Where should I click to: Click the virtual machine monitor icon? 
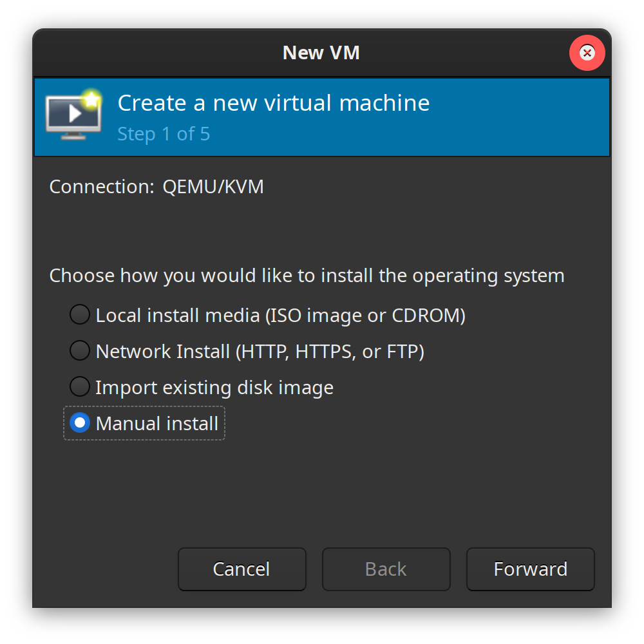click(x=72, y=116)
